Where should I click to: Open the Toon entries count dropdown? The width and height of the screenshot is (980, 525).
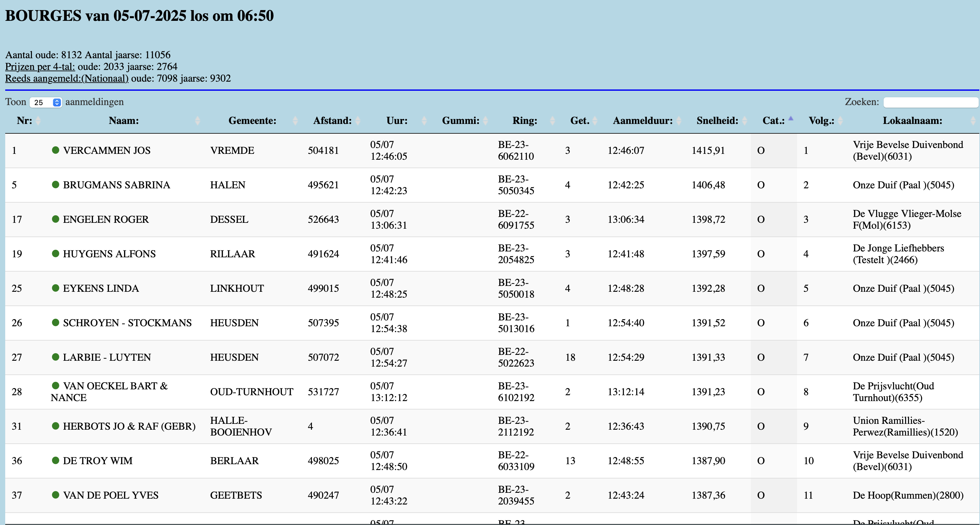coord(46,102)
